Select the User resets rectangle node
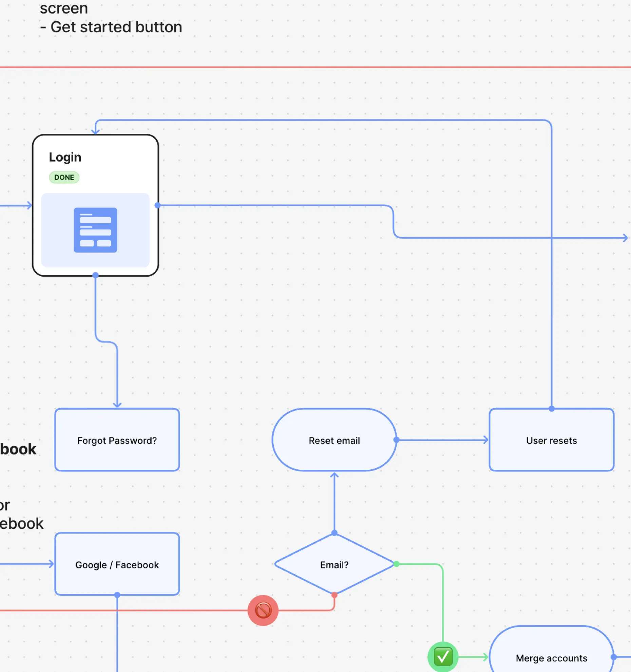 pyautogui.click(x=551, y=440)
